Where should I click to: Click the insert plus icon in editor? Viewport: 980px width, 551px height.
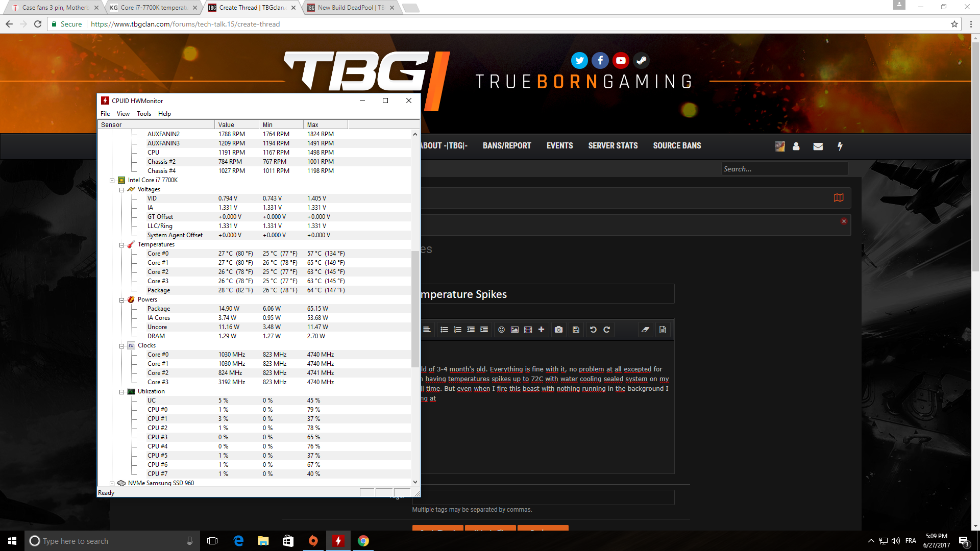pyautogui.click(x=542, y=330)
